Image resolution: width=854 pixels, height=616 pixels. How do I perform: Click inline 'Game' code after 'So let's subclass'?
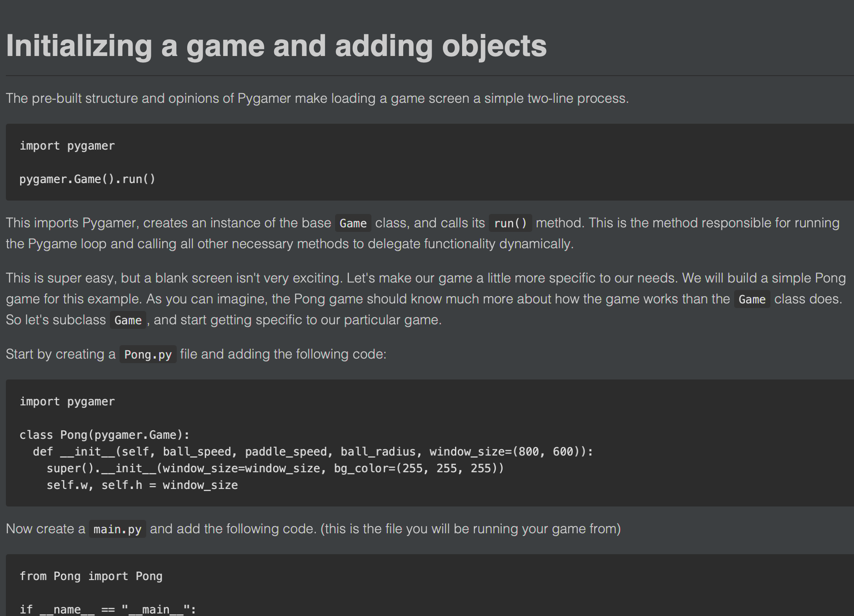pyautogui.click(x=128, y=321)
